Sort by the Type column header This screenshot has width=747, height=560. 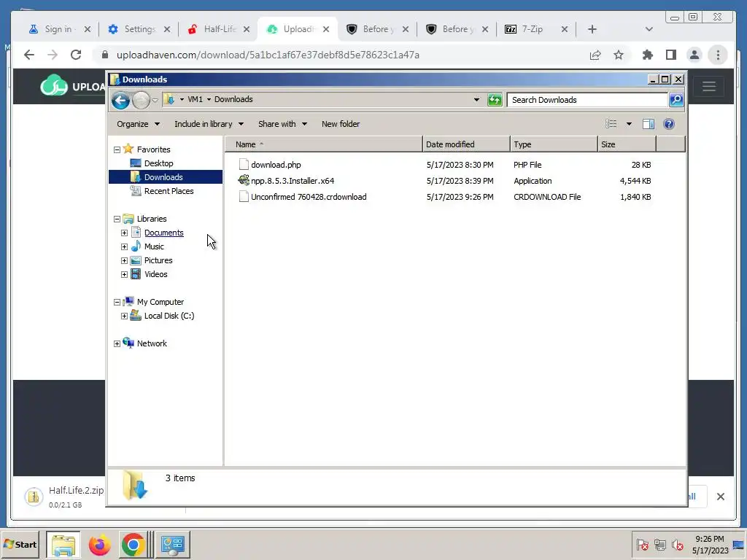click(x=554, y=144)
